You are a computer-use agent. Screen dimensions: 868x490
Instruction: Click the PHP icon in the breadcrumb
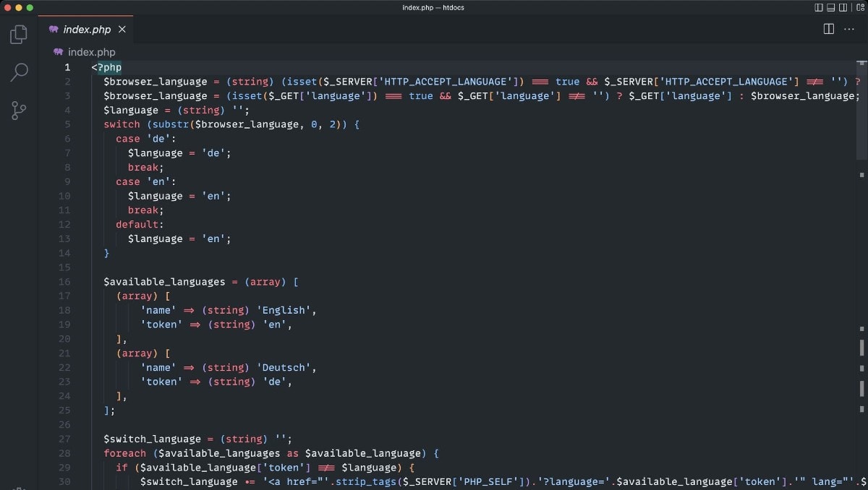tap(58, 52)
